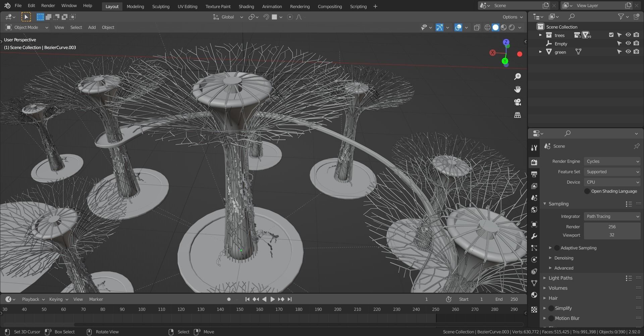Image resolution: width=644 pixels, height=336 pixels.
Task: Switch to material preview shading
Action: [x=503, y=28]
